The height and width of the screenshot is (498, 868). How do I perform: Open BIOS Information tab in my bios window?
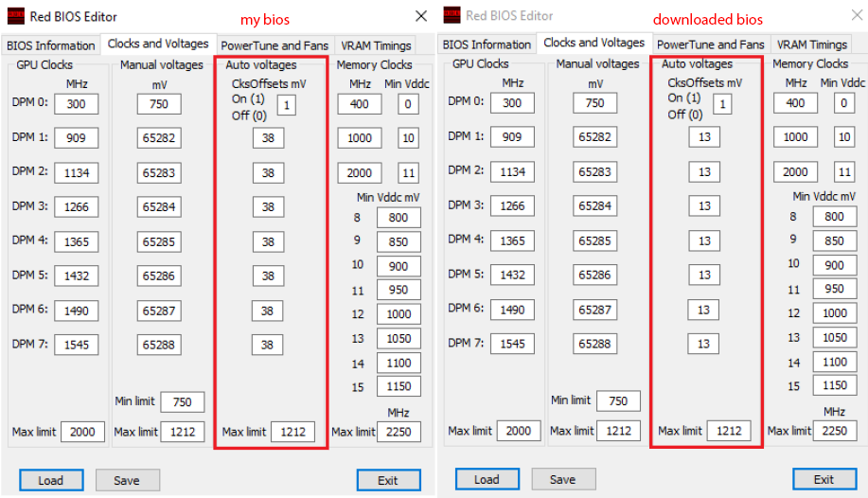click(51, 45)
